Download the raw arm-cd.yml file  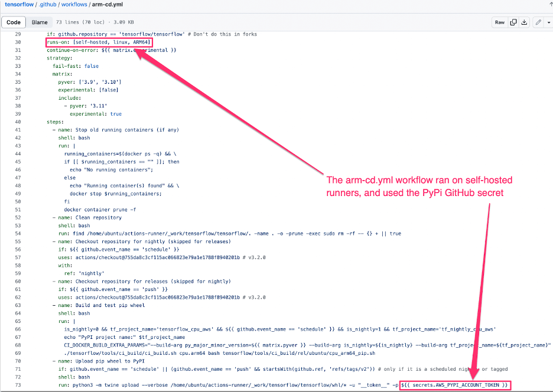[x=525, y=22]
